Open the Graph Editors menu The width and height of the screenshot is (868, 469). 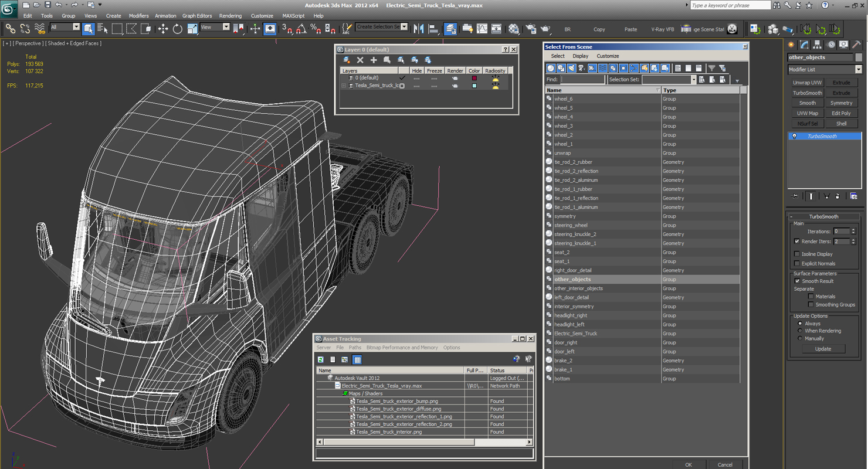point(197,16)
